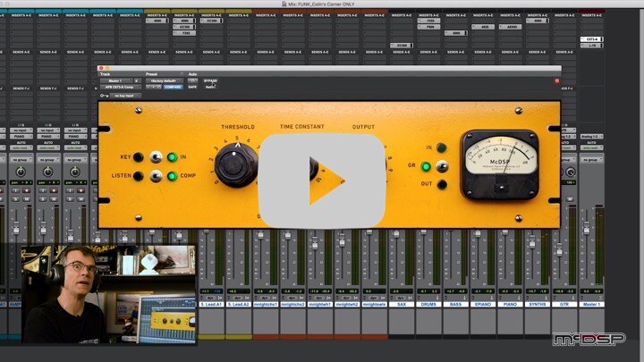
Task: Click the key input icon in plugin header
Action: click(x=105, y=96)
